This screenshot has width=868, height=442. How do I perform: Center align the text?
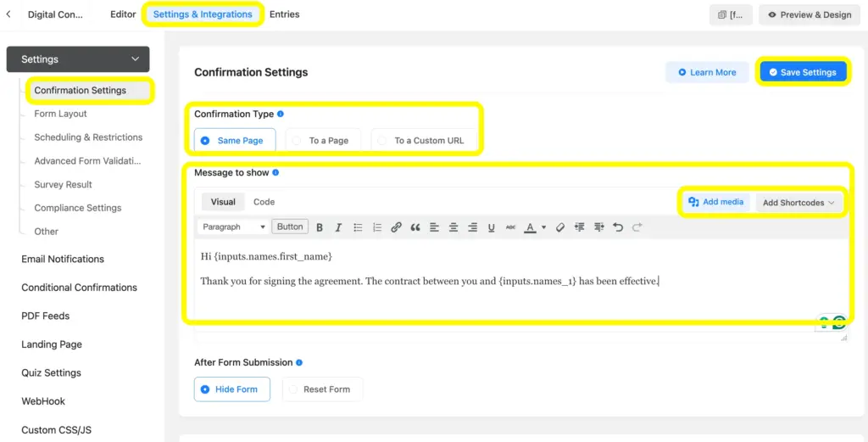point(453,227)
